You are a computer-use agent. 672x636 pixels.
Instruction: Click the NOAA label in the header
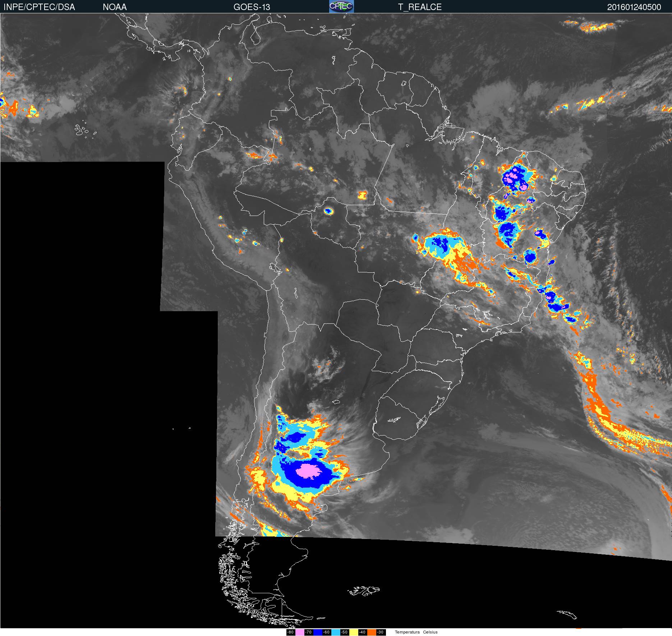[115, 7]
